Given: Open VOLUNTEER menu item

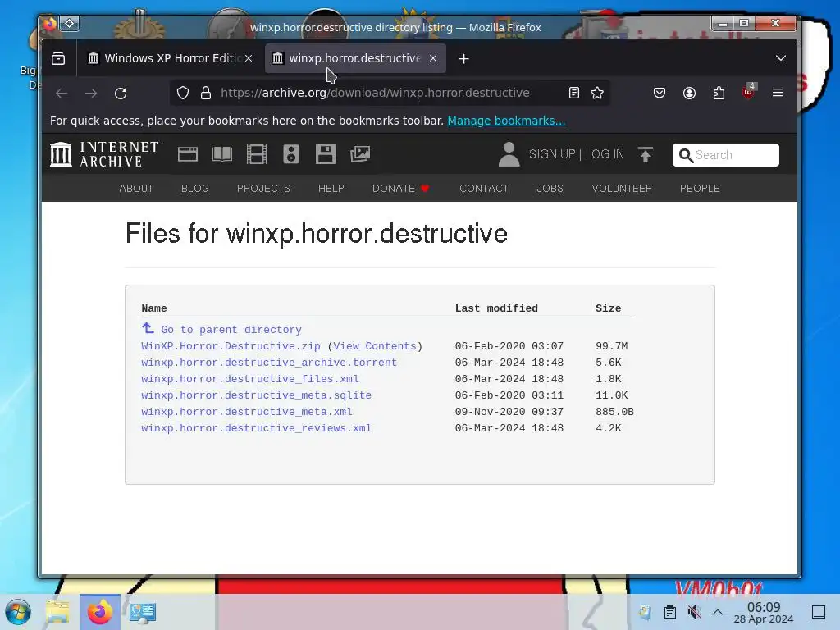Looking at the screenshot, I should [622, 189].
